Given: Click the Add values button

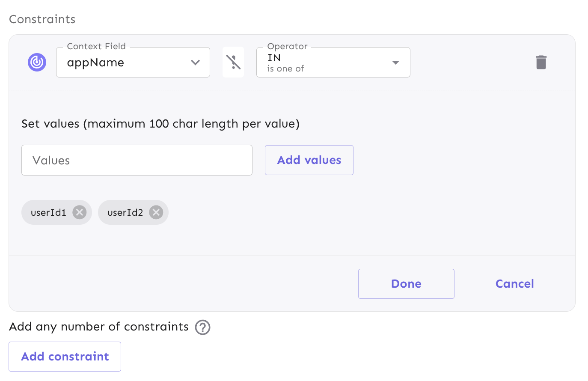Looking at the screenshot, I should 309,160.
